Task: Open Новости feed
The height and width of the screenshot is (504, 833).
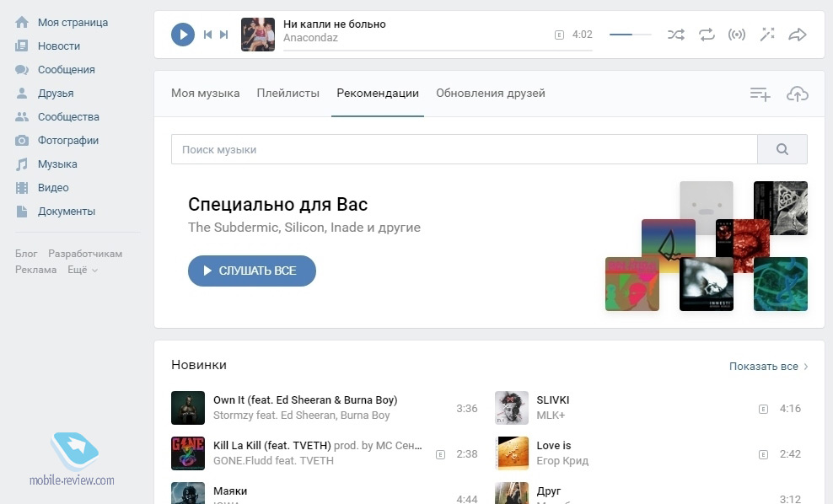Action: click(59, 46)
